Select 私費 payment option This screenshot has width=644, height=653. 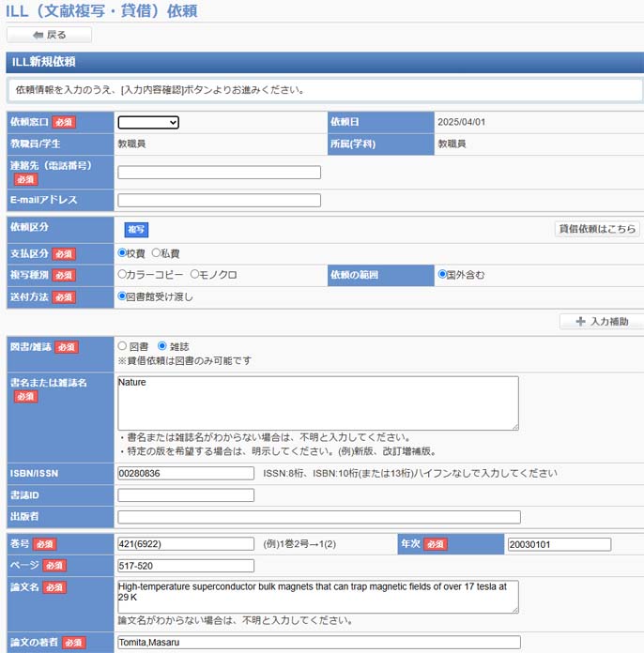click(x=157, y=253)
